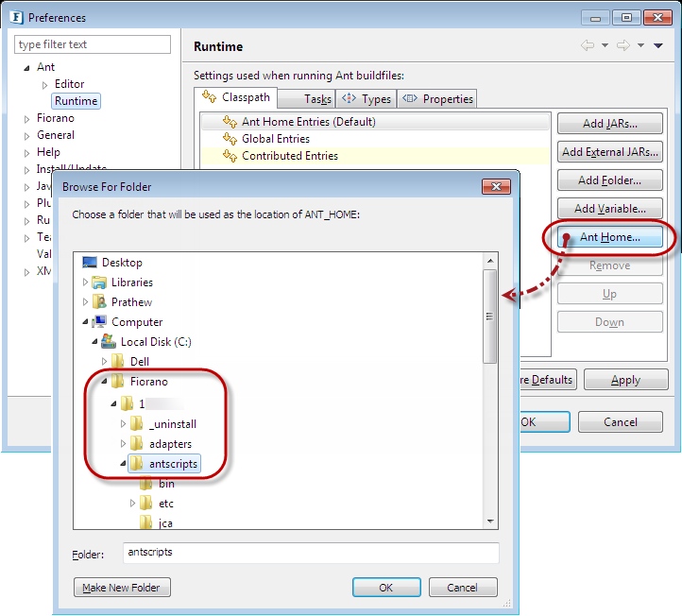Open the Properties tab
The height and width of the screenshot is (616, 682).
pos(437,99)
